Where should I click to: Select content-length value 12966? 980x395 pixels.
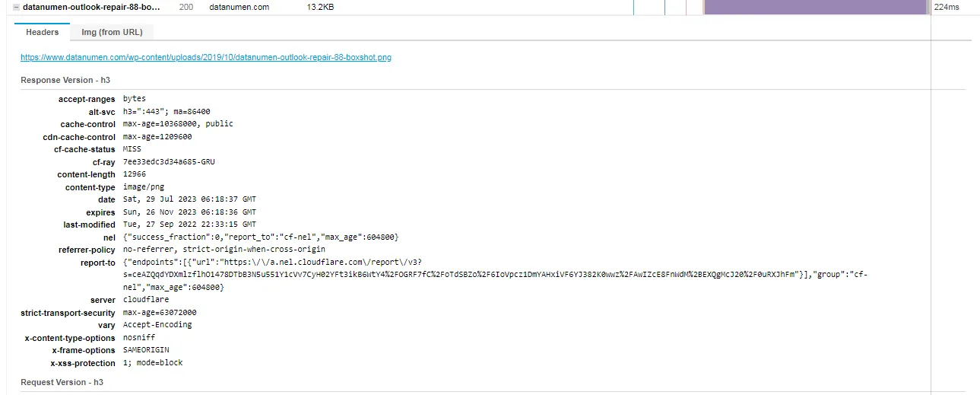134,174
